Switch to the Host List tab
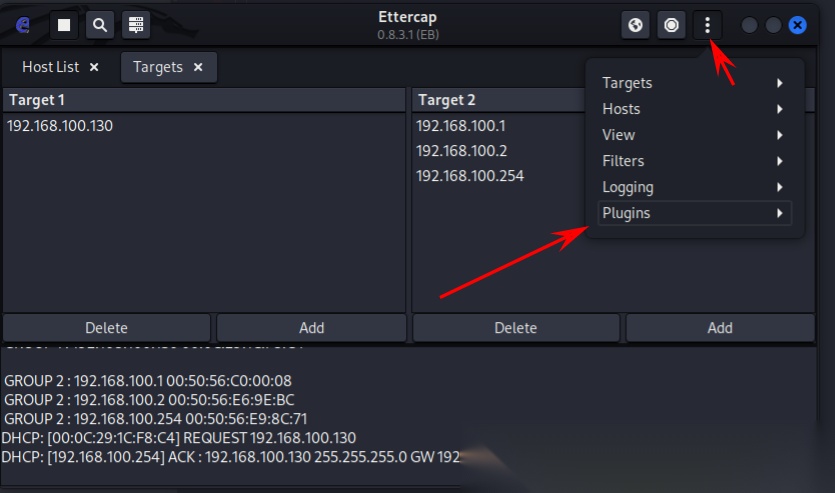 pyautogui.click(x=51, y=67)
